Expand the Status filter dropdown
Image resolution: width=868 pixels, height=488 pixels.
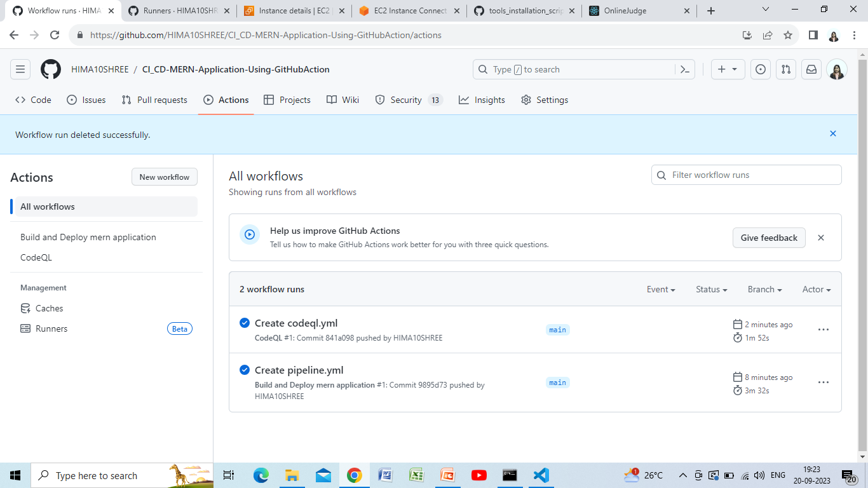[711, 289]
